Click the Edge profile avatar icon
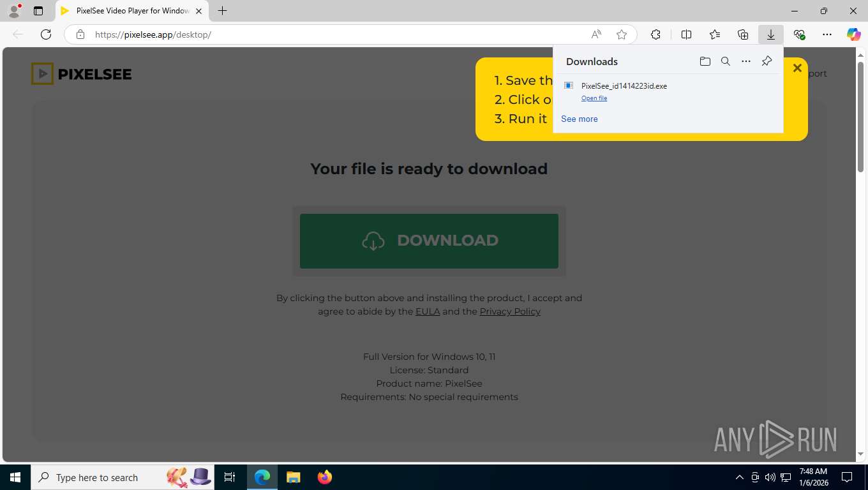This screenshot has height=490, width=868. 14,11
